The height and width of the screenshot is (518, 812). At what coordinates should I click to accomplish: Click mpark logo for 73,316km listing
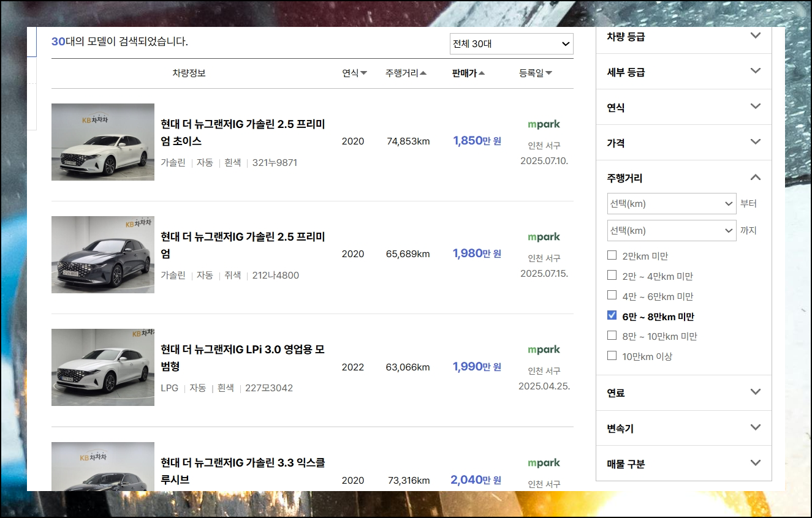[544, 463]
